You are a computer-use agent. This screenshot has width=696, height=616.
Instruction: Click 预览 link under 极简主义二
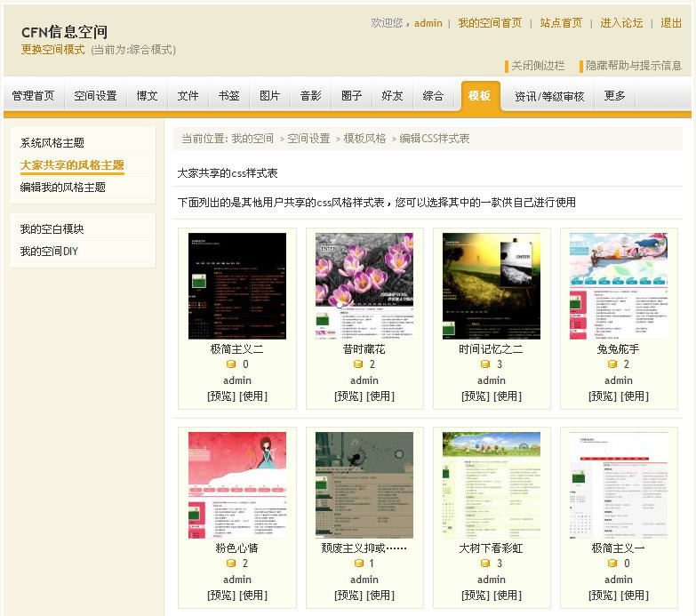[221, 396]
